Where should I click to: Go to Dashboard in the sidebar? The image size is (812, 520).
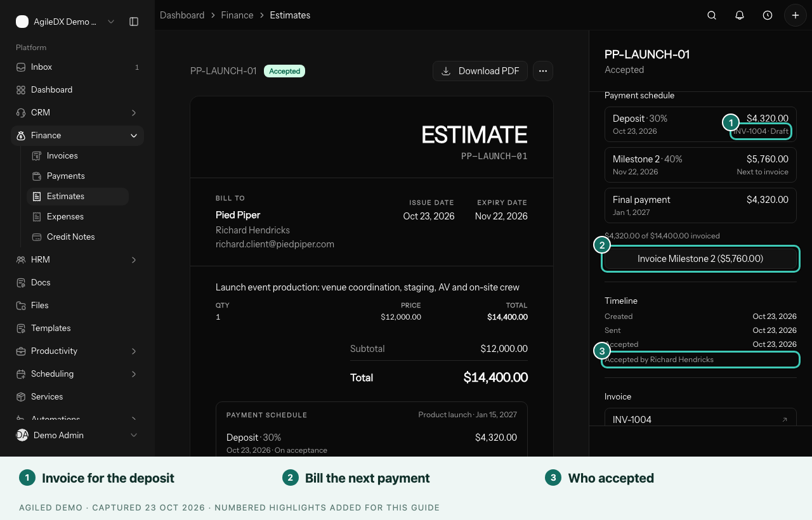pyautogui.click(x=77, y=90)
